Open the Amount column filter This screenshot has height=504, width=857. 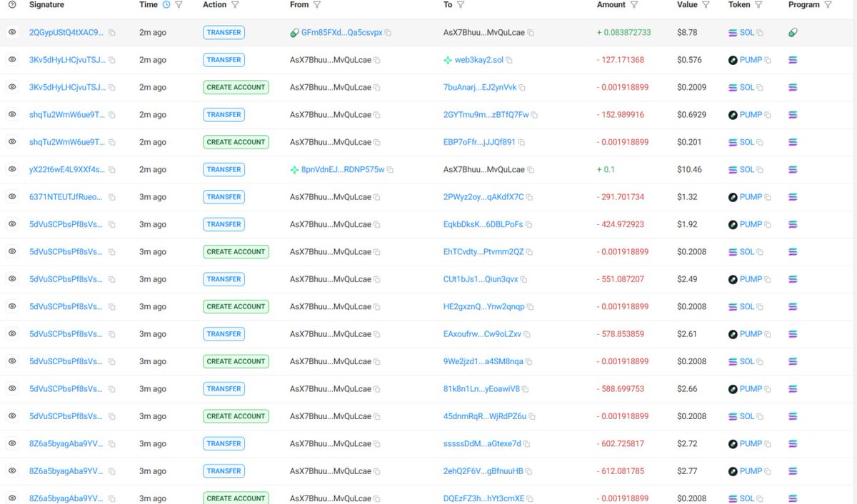(x=636, y=5)
